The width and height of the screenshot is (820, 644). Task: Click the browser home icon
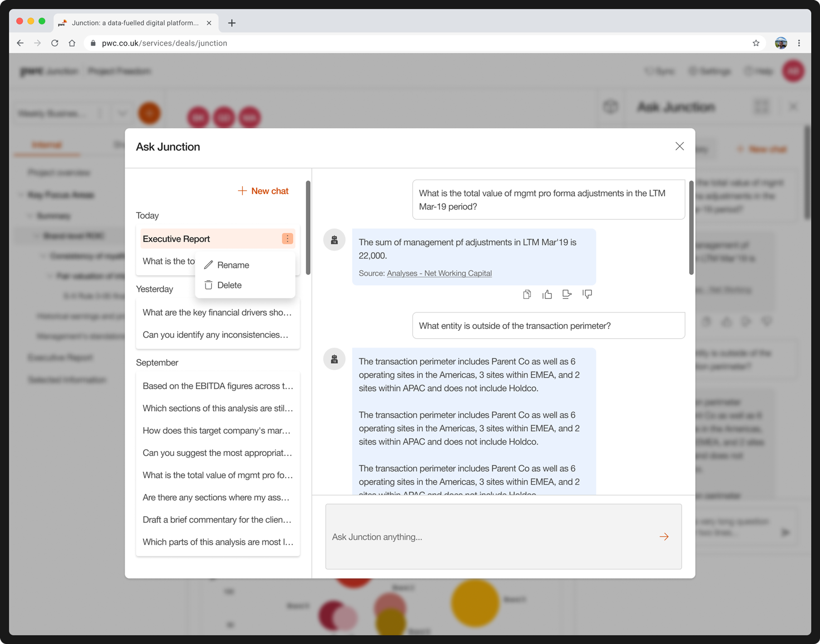(72, 43)
